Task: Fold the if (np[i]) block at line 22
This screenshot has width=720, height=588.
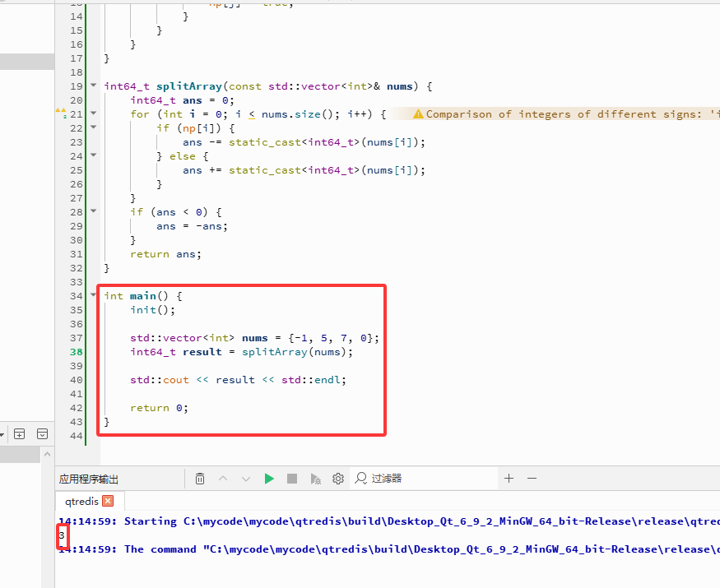Action: point(94,127)
